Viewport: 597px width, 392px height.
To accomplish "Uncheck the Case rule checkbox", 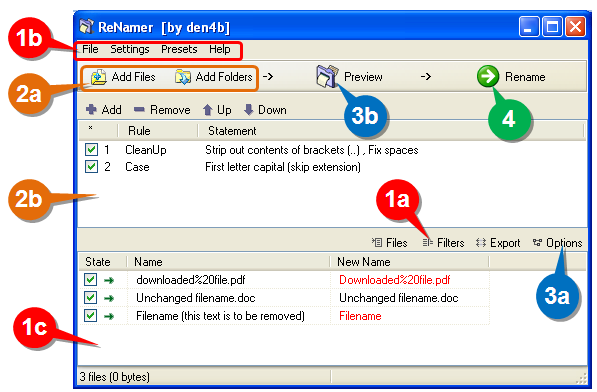I will pyautogui.click(x=91, y=167).
